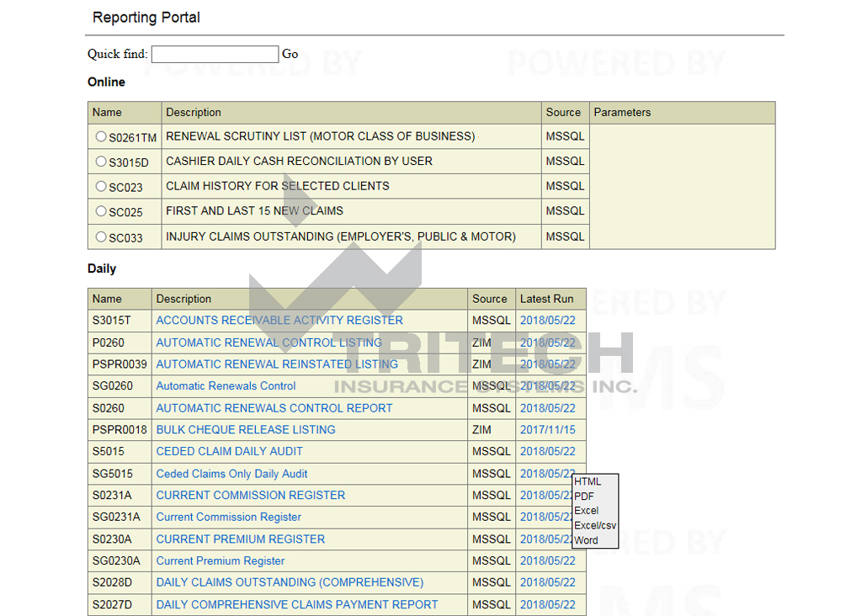Viewport: 867px width, 616px height.
Task: Open CURRENT COMMISSION REGISTER uppercase link
Action: [251, 495]
